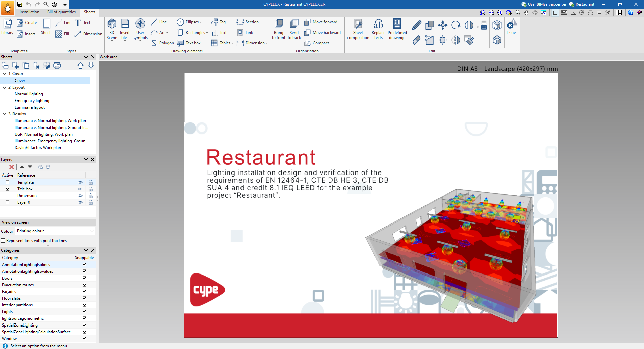Switch to the Installation tab
644x349 pixels.
[x=30, y=12]
